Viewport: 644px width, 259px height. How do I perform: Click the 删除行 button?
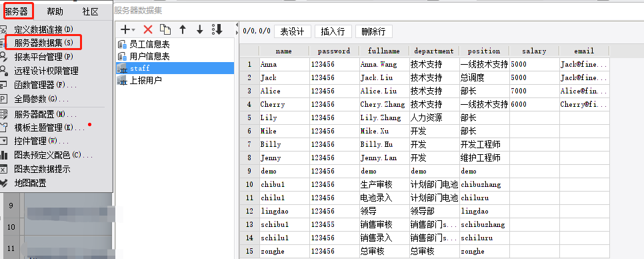point(373,31)
